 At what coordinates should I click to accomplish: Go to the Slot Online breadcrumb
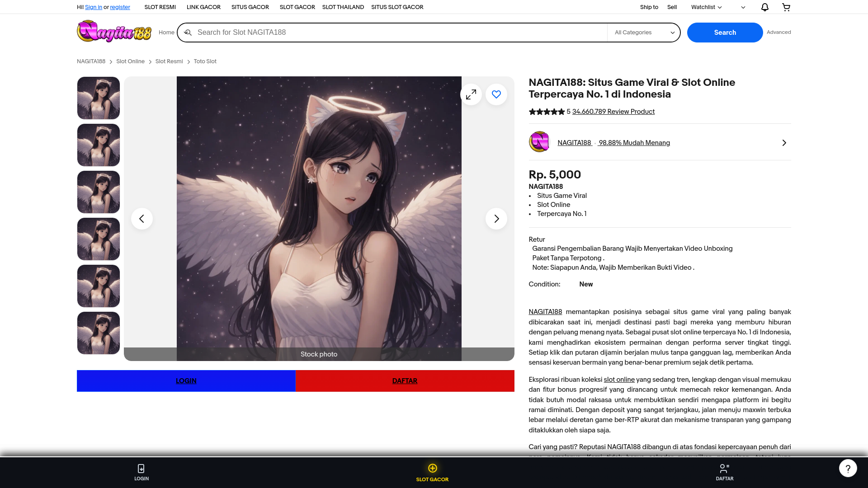point(130,61)
